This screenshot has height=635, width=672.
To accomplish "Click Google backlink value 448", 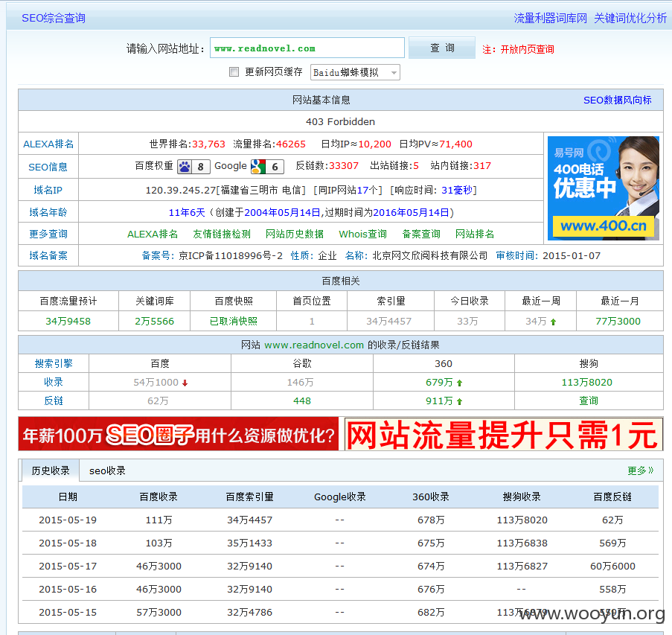I will point(302,401).
